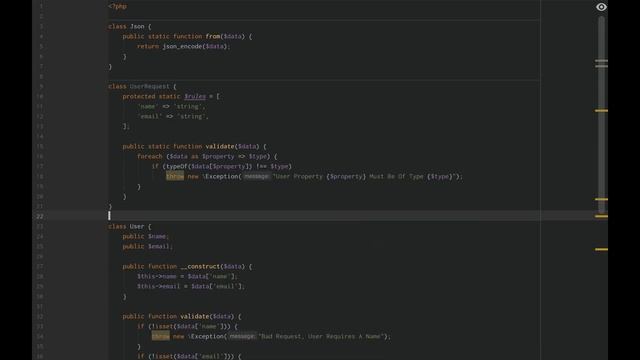Click the '__construct' method name
640x360 pixels.
click(200, 267)
